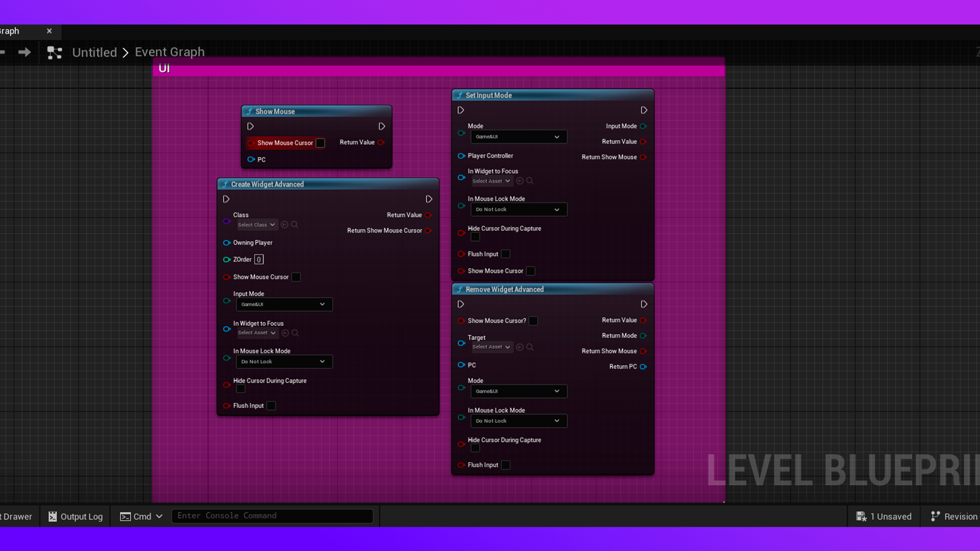
Task: Click the Event Graph breadcrumb
Action: (x=169, y=52)
